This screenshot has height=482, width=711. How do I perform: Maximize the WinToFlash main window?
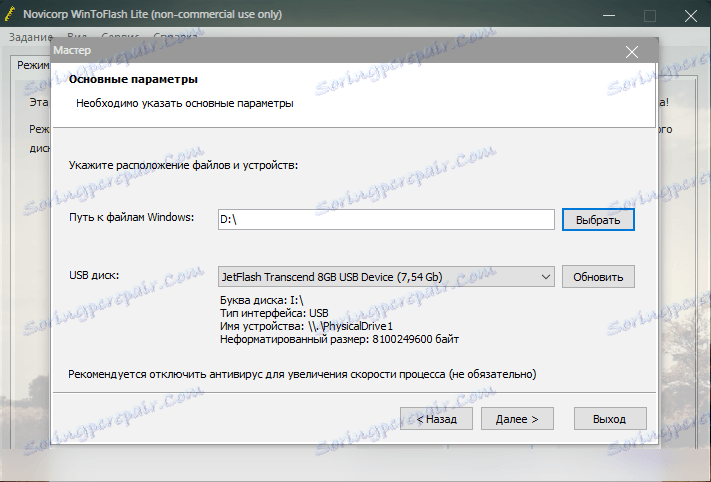point(649,16)
